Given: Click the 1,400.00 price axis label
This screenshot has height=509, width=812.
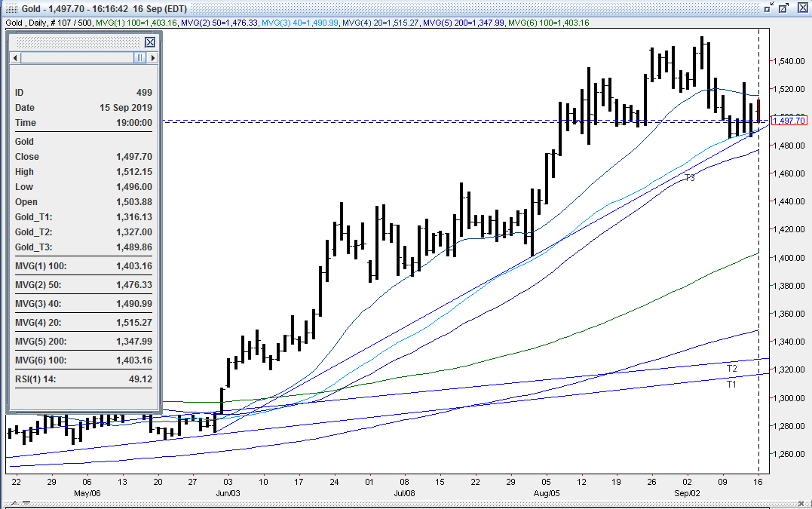Looking at the screenshot, I should coord(789,258).
